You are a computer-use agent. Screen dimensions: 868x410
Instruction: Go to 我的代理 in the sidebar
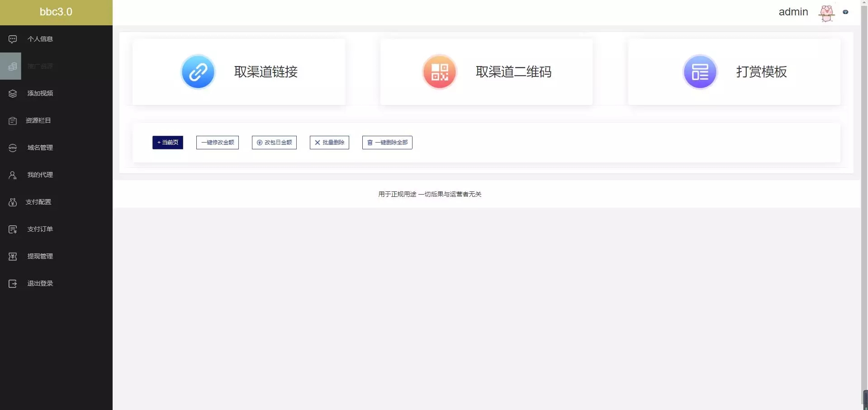pos(40,175)
